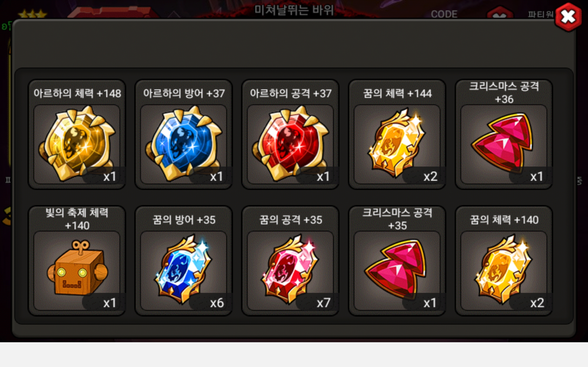
Task: Close the jewel list popup
Action: pyautogui.click(x=568, y=17)
